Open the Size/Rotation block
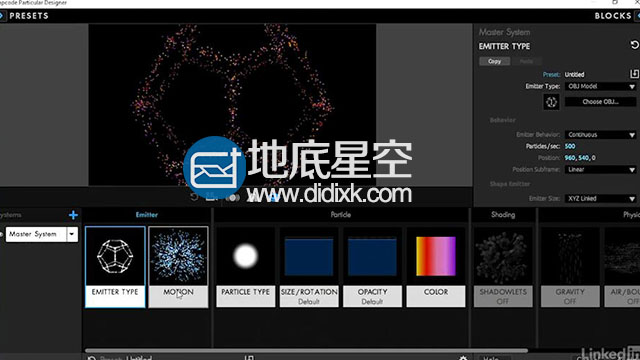The image size is (640, 360). tap(309, 267)
